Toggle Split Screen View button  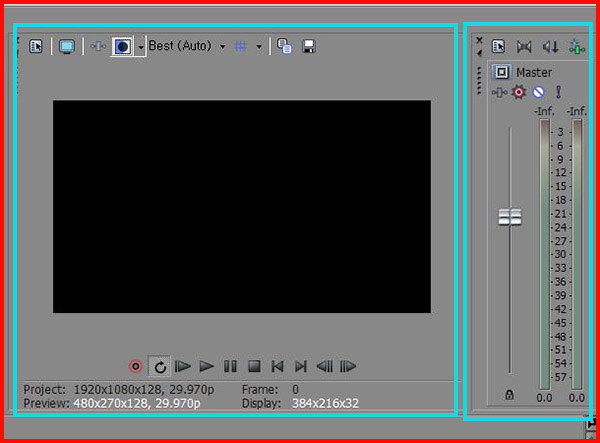click(122, 47)
